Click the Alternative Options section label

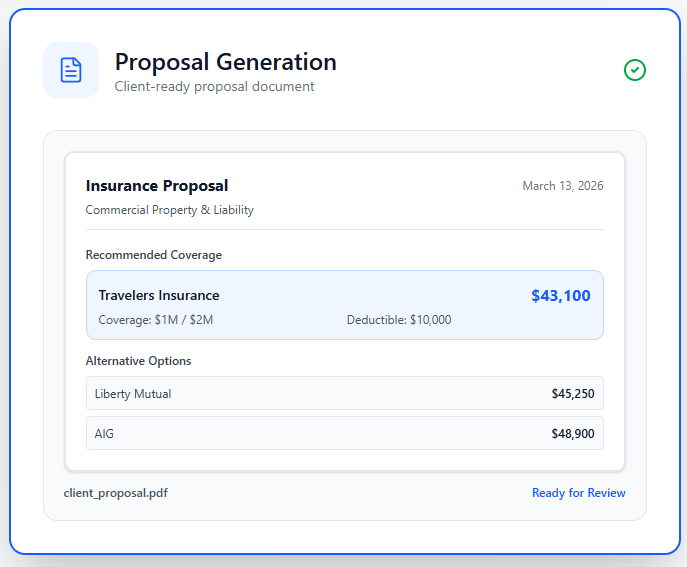138,361
